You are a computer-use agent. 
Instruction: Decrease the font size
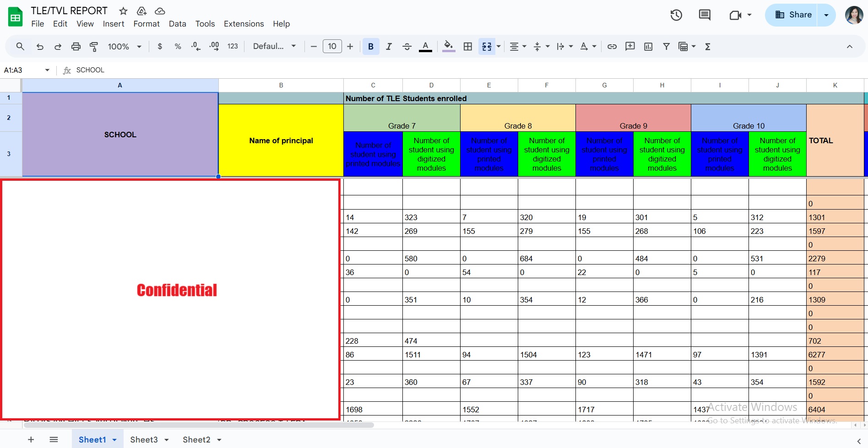(314, 46)
